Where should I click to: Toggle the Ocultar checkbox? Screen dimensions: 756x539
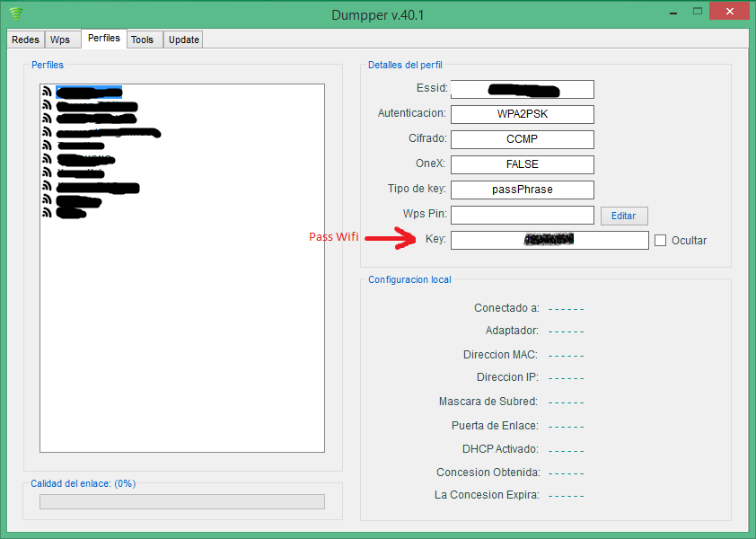click(660, 241)
